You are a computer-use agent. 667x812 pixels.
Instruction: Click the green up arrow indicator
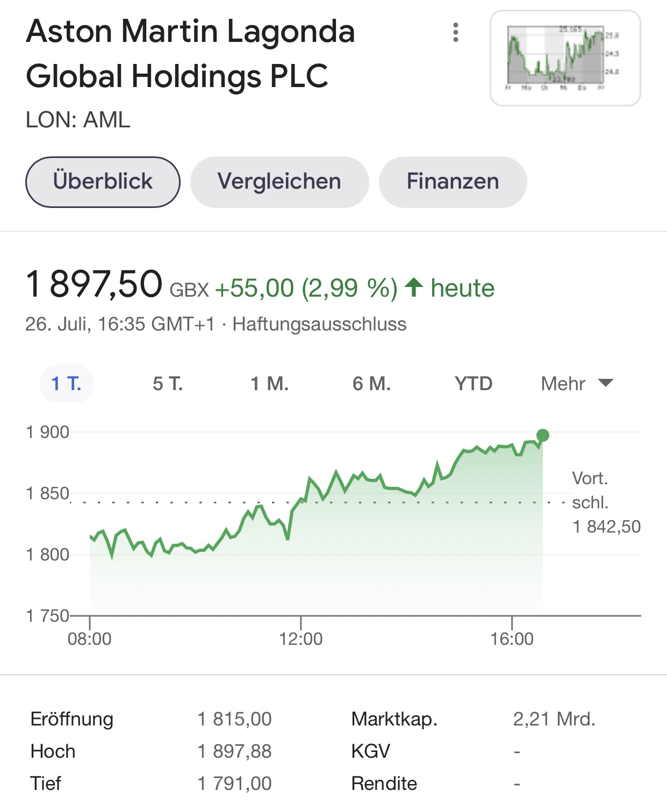414,288
